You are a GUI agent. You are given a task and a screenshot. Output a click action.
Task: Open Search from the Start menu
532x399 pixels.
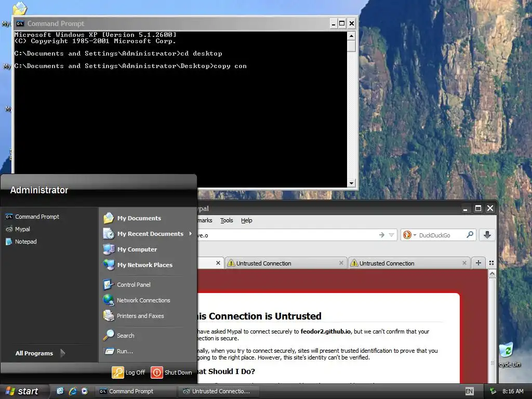coord(119,336)
